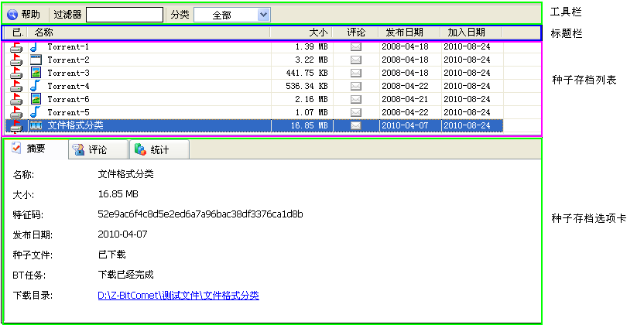This screenshot has width=644, height=325.
Task: Open the 帮助 help button
Action: pos(24,15)
